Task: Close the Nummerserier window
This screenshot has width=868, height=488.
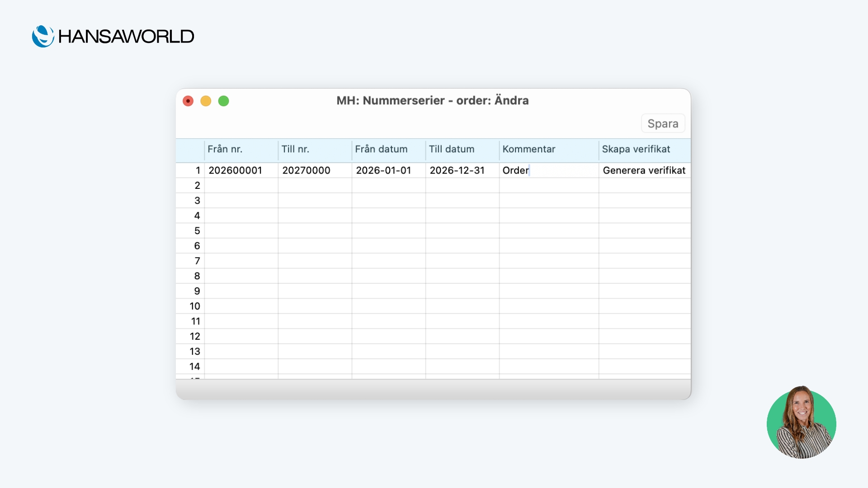Action: click(188, 101)
